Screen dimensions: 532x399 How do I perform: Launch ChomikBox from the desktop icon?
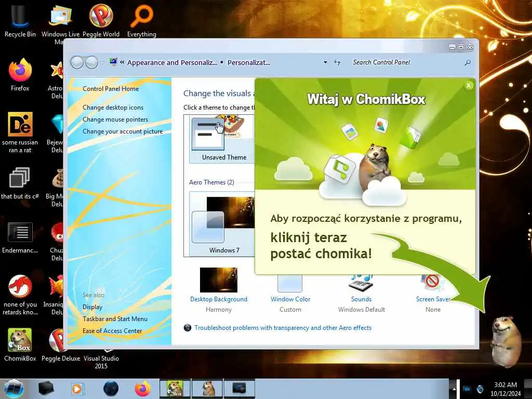click(x=20, y=344)
